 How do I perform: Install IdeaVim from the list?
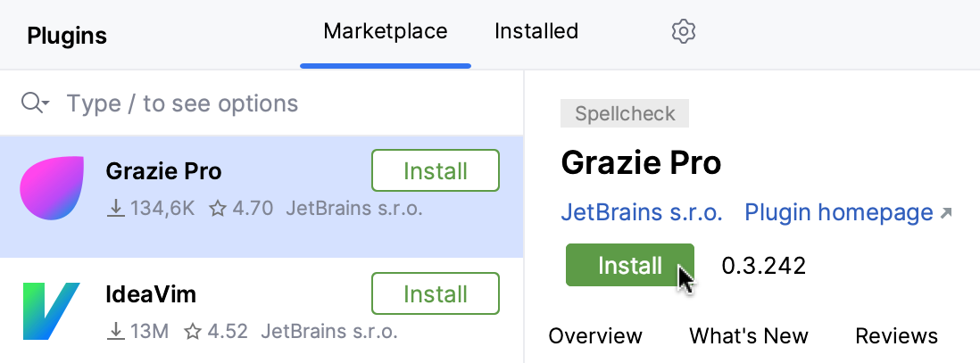[x=435, y=293]
